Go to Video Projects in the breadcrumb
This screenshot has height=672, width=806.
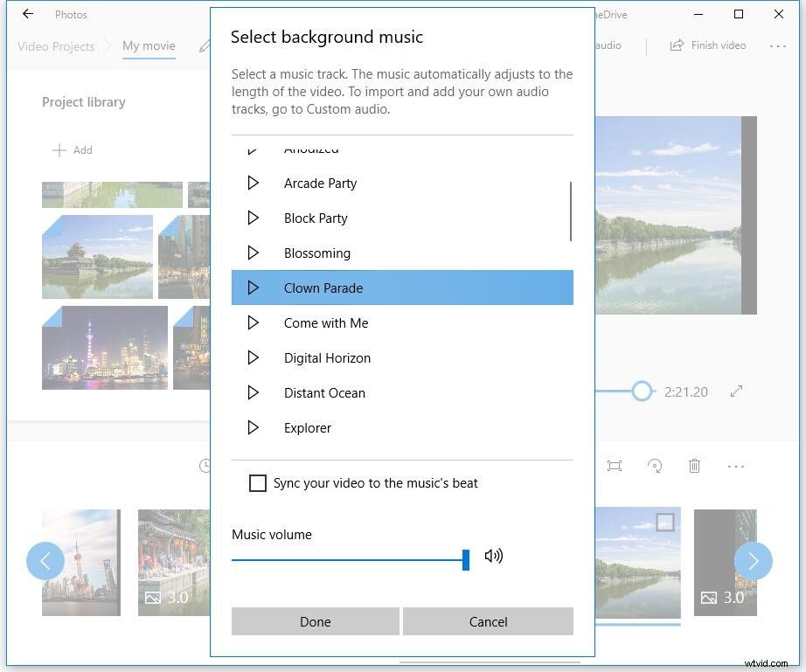(55, 46)
